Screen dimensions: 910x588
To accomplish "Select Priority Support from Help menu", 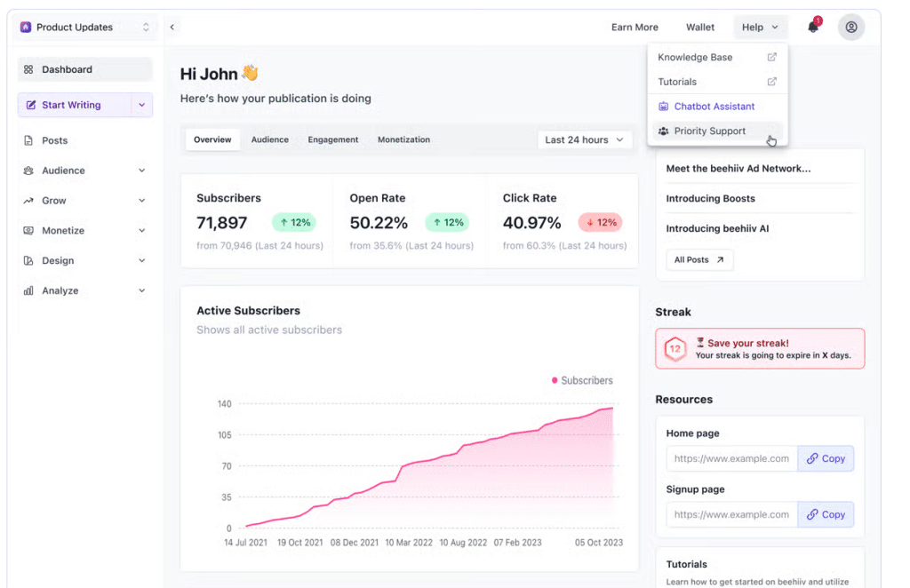I will pos(709,131).
